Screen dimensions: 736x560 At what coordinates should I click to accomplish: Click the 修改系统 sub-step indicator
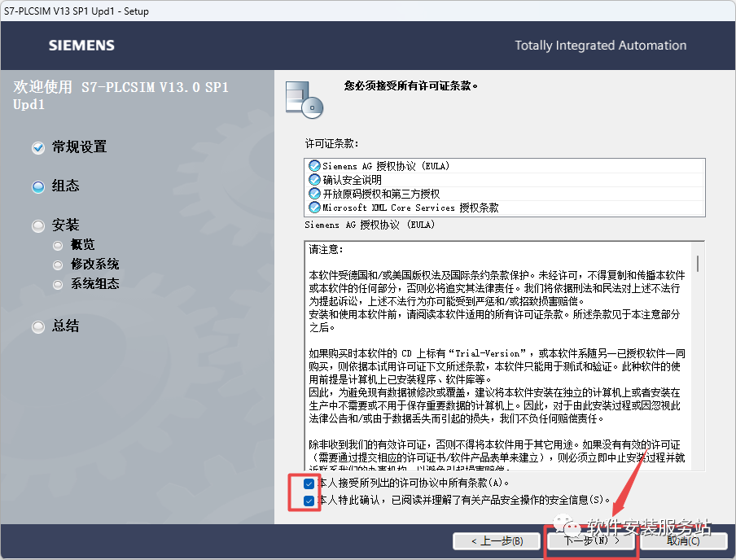(58, 265)
